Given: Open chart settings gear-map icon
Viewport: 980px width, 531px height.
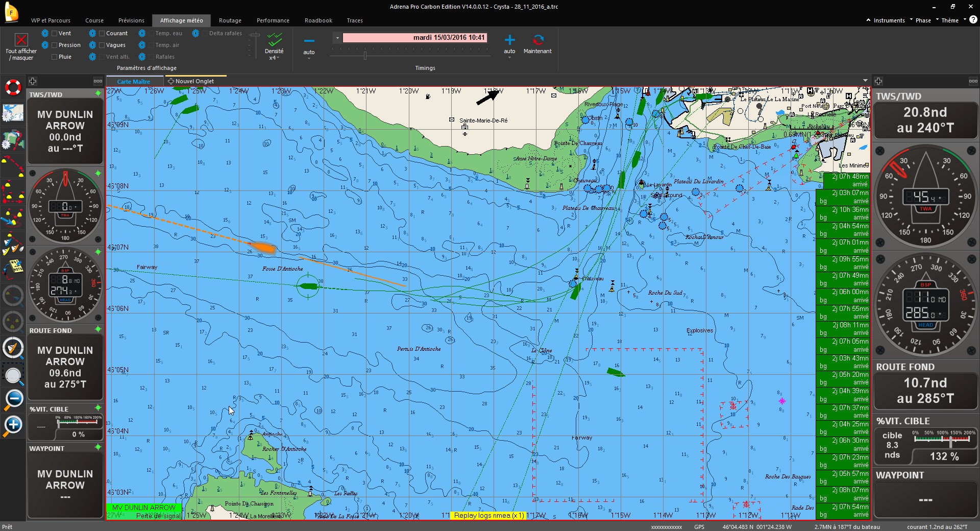Looking at the screenshot, I should (13, 140).
